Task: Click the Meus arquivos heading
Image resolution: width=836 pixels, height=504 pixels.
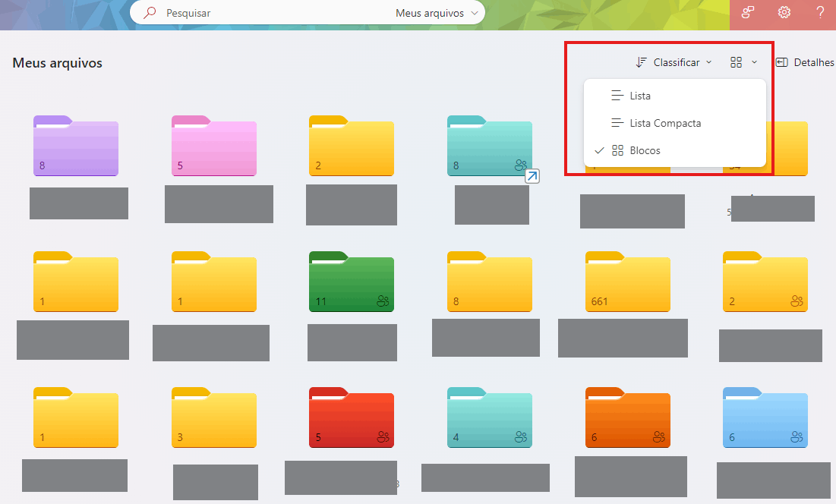Action: click(x=57, y=63)
